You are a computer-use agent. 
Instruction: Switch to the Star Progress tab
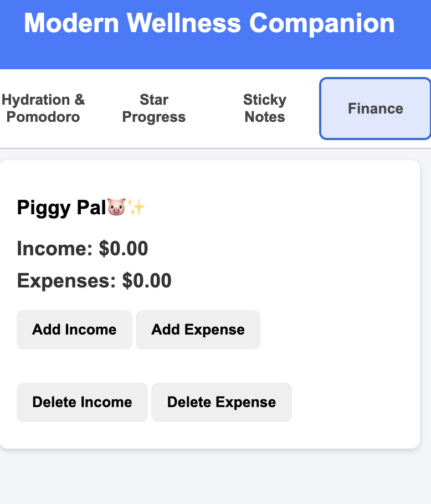(x=154, y=109)
